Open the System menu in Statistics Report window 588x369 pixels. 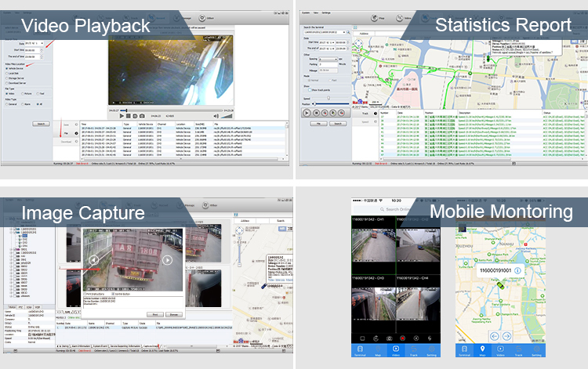point(306,13)
